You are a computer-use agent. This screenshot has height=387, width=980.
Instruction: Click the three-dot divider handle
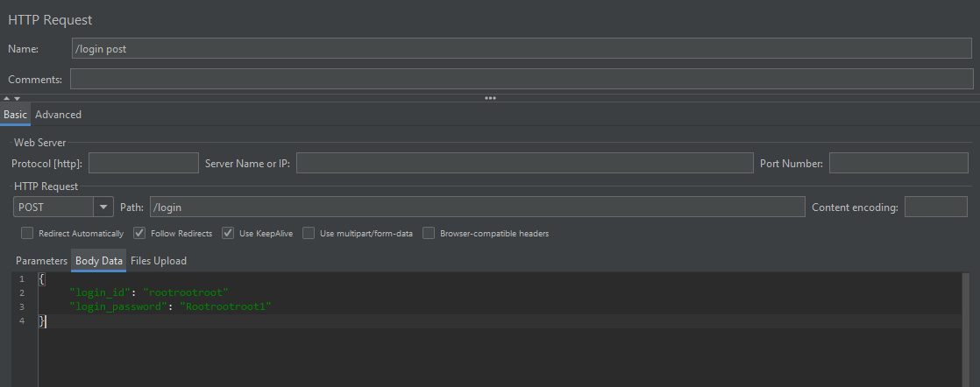click(490, 98)
